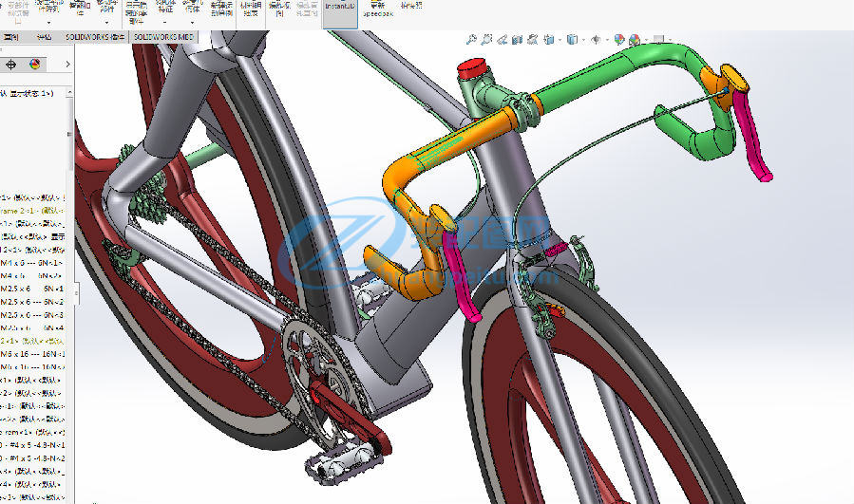Switch to the 草图 (Sketch) tab

[10, 37]
